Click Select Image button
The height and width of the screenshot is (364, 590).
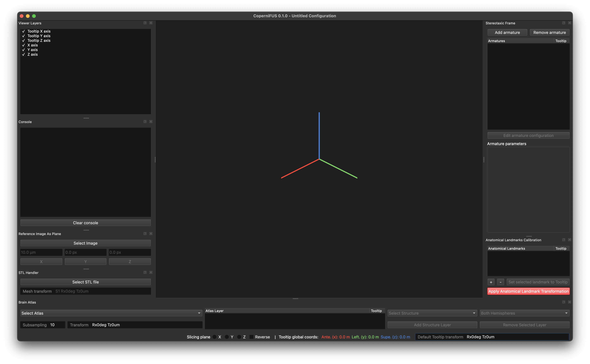pyautogui.click(x=85, y=243)
